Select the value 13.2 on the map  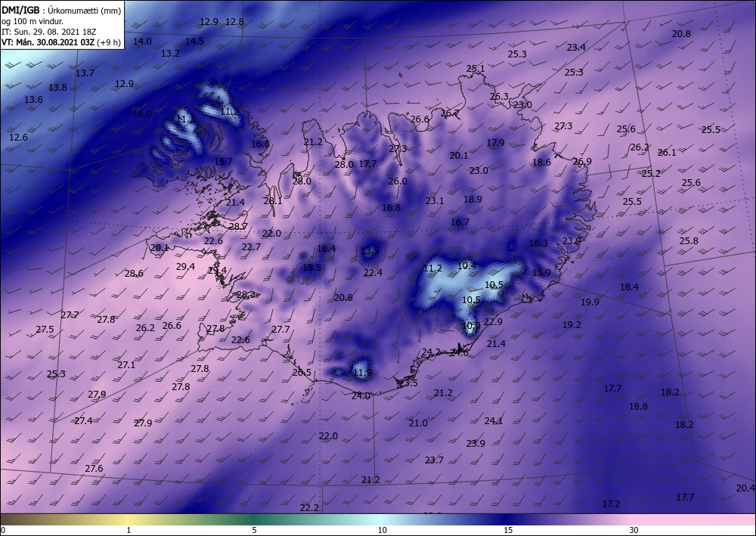(x=170, y=53)
